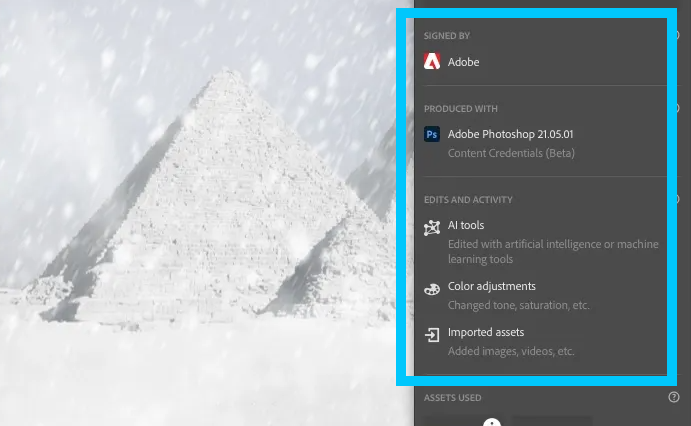Click 'Content Credentials (Beta)' text
Screen dimensions: 691x426
coord(511,153)
